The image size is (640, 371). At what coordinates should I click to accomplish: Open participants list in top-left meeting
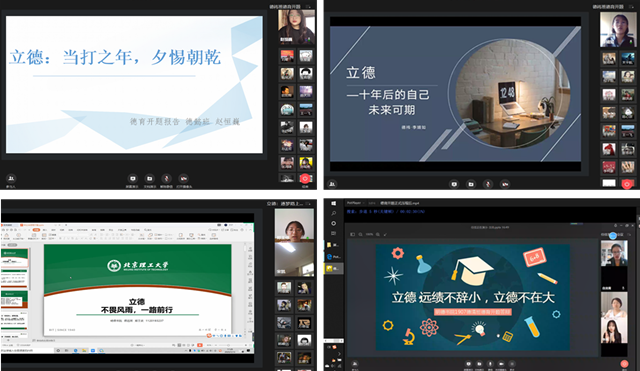coord(11,178)
